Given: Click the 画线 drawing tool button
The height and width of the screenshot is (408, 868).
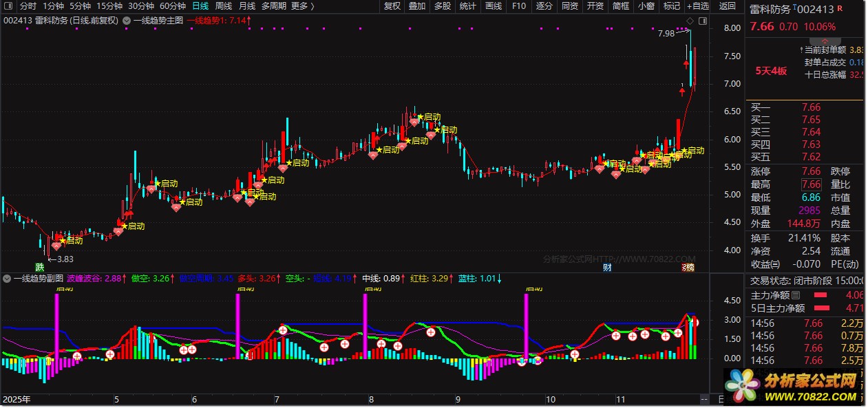Looking at the screenshot, I should click(494, 6).
